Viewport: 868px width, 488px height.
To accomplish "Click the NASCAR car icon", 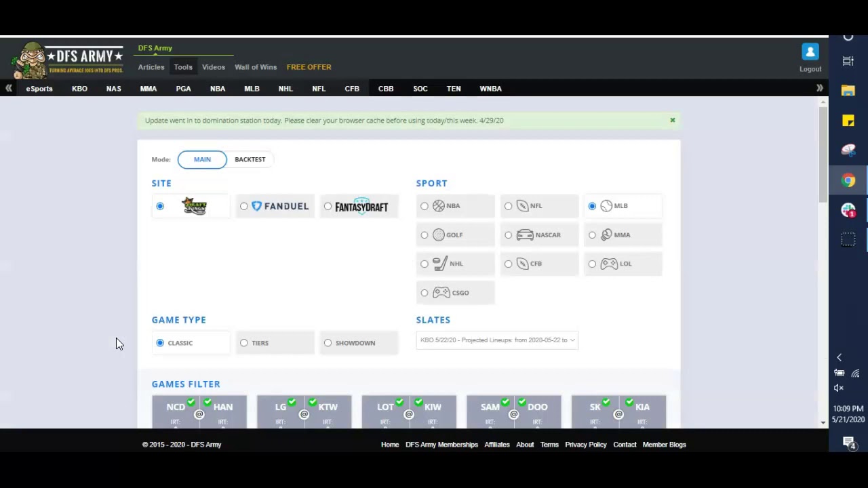I will tap(525, 235).
